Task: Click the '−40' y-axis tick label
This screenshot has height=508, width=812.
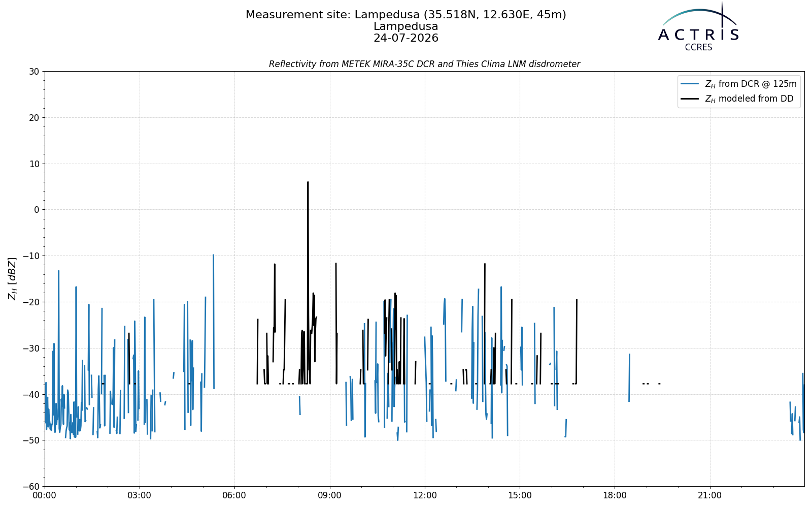Action: coord(30,395)
